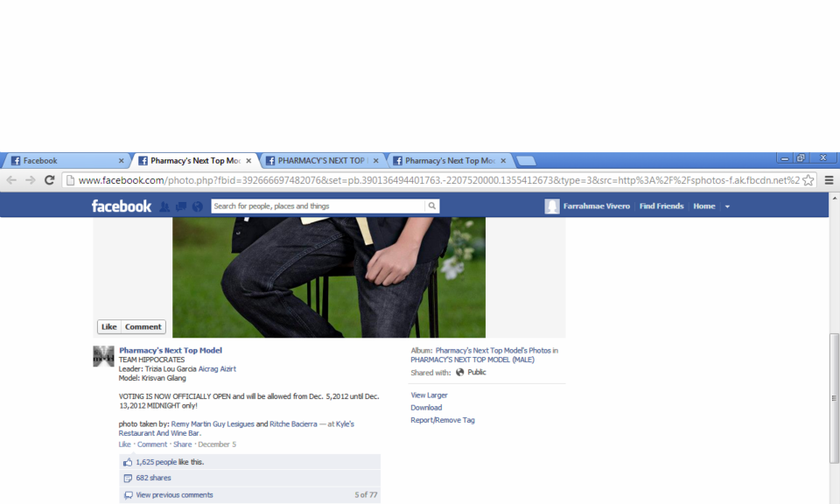Close the active Pharmacy's Next Top Model tab
The height and width of the screenshot is (504, 840).
tap(248, 161)
